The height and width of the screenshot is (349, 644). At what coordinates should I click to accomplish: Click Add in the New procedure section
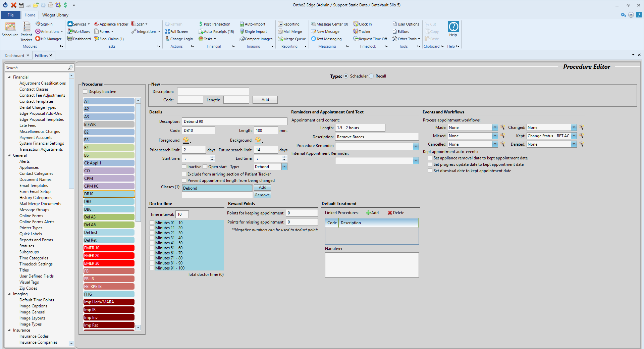pos(265,100)
